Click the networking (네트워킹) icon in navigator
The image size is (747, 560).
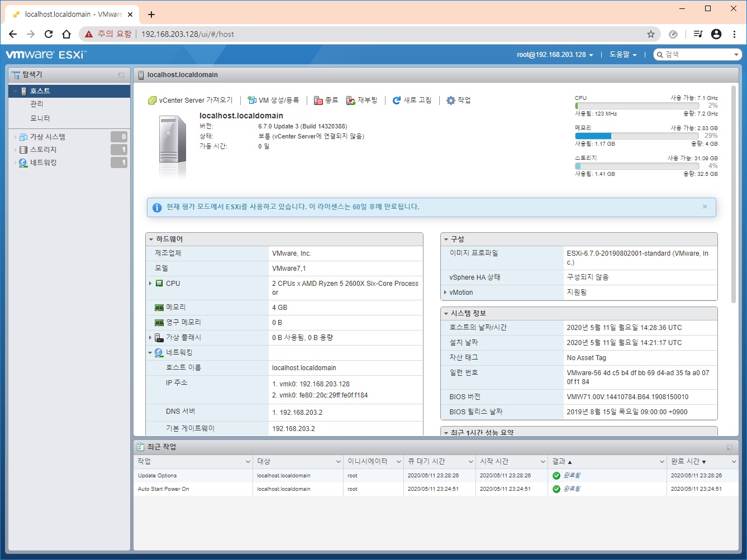(x=23, y=162)
